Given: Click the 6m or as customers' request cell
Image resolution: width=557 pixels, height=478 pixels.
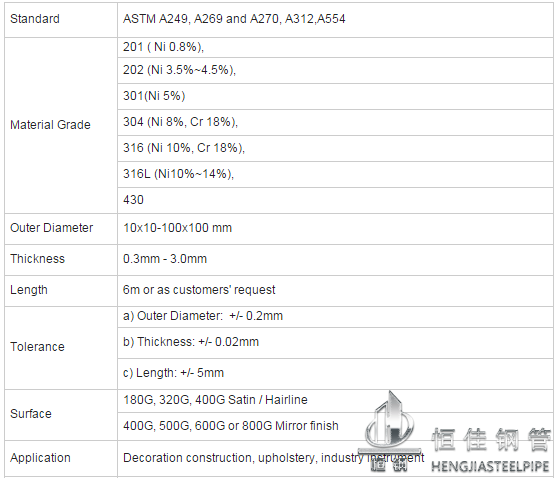Looking at the screenshot, I should click(335, 290).
